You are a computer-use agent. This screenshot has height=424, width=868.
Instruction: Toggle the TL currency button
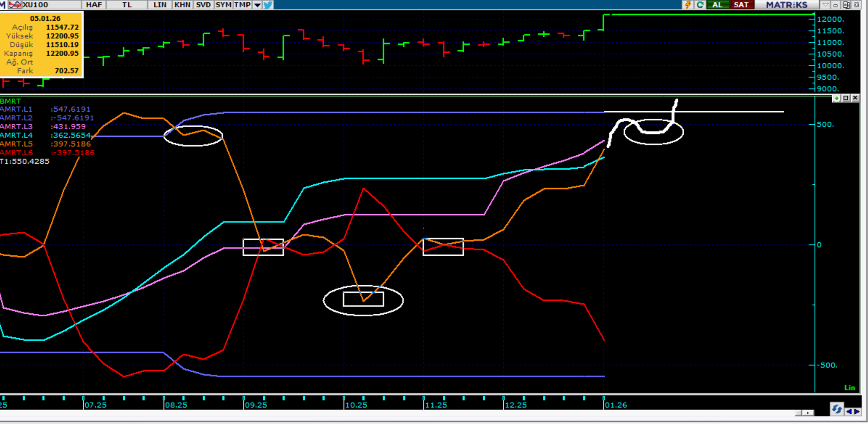click(127, 5)
